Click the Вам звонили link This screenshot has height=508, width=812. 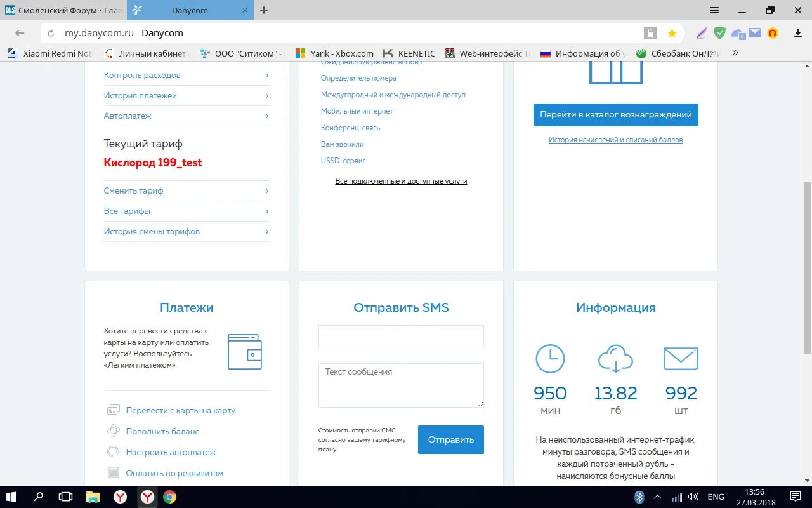[x=343, y=144]
